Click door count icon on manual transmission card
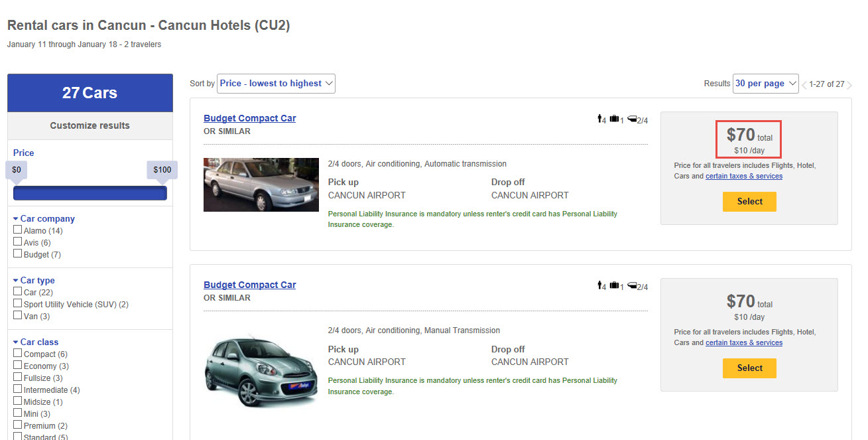This screenshot has height=440, width=868. tap(633, 285)
